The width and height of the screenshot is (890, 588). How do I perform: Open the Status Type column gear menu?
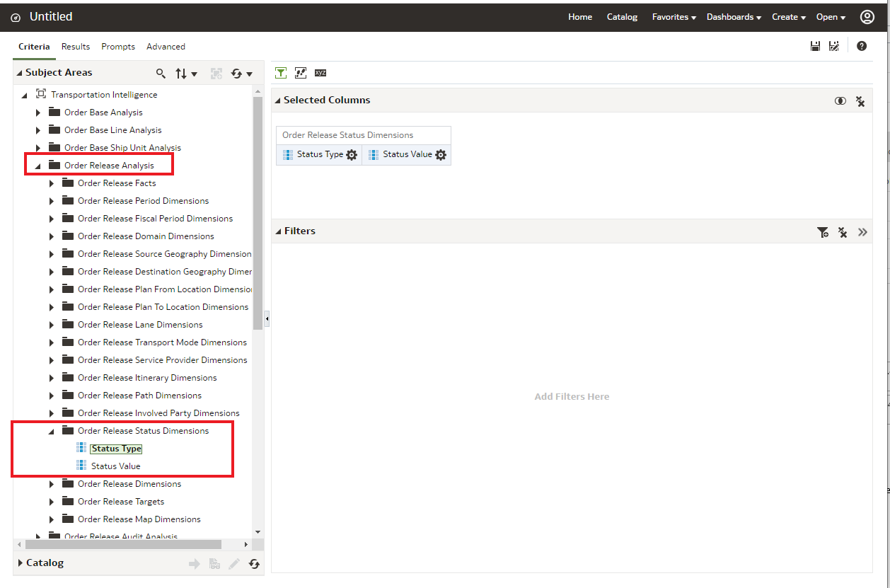point(352,155)
